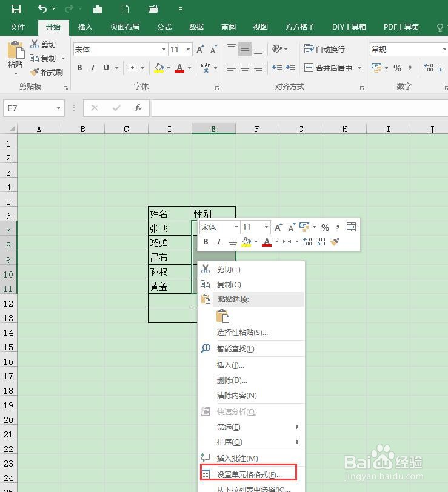Open the Merge and Center dropdown arrow
Screen dimensions: 448x492
coord(359,68)
